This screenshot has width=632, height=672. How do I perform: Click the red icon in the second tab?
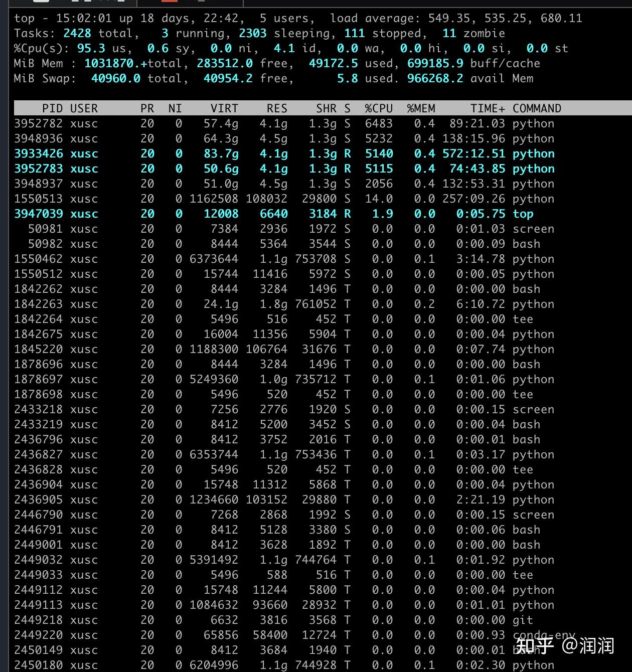click(x=171, y=2)
